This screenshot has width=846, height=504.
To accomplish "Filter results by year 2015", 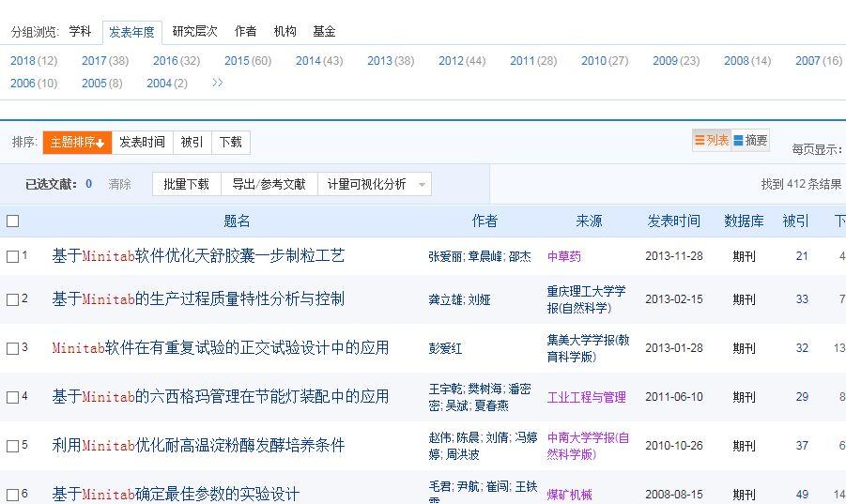I will 247,61.
